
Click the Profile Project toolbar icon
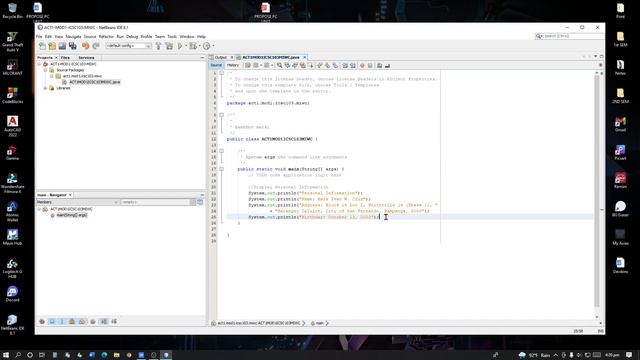207,46
